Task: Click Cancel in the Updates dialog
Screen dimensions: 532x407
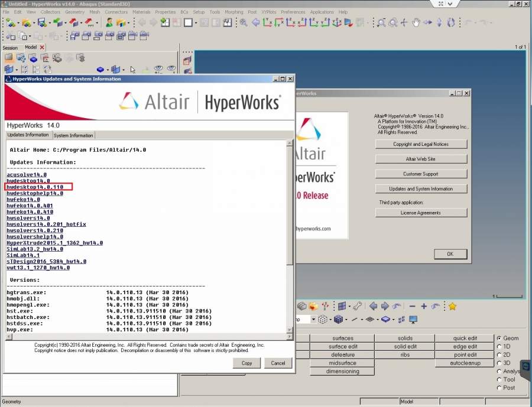Action: (278, 363)
